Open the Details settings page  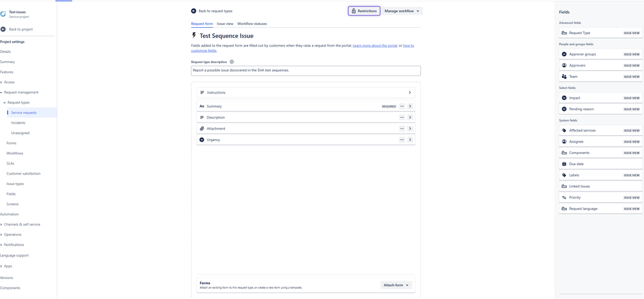(5, 52)
